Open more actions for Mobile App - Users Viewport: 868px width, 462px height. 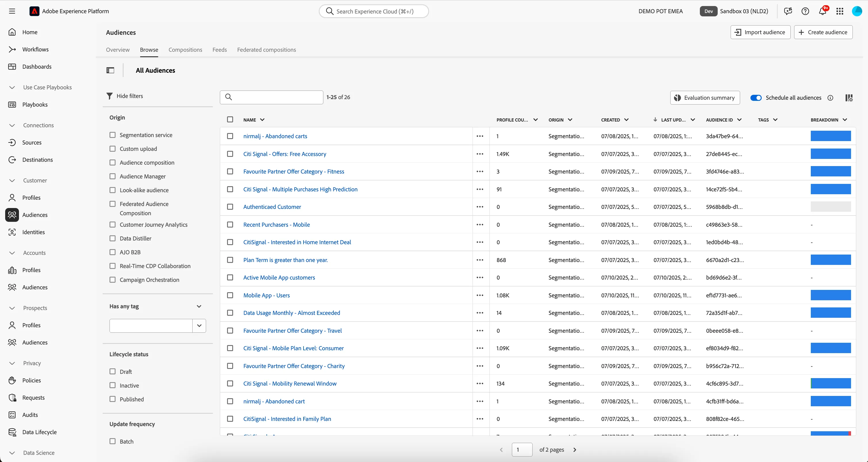point(480,295)
